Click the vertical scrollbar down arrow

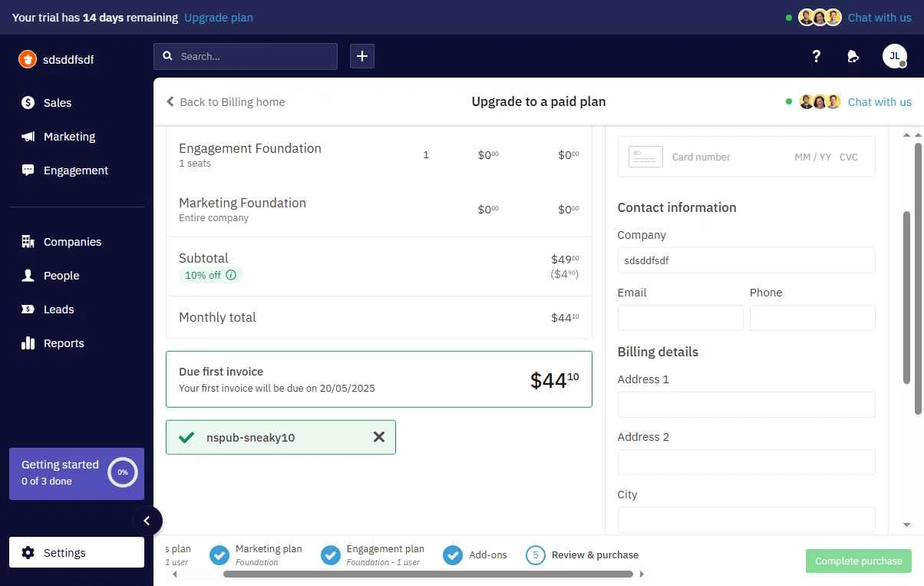tap(906, 525)
